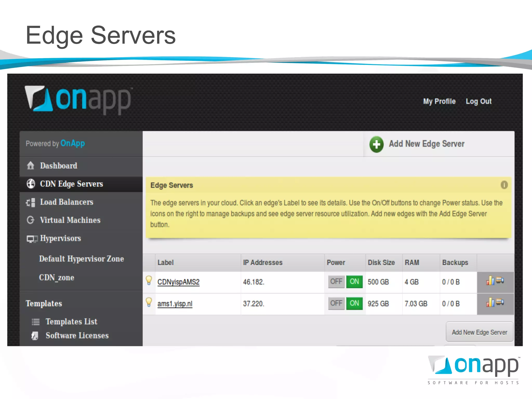Click Powered by OnApp link

55,143
